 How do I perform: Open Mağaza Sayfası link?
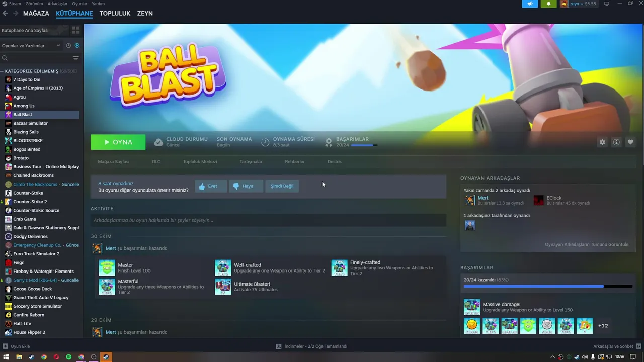pyautogui.click(x=113, y=162)
